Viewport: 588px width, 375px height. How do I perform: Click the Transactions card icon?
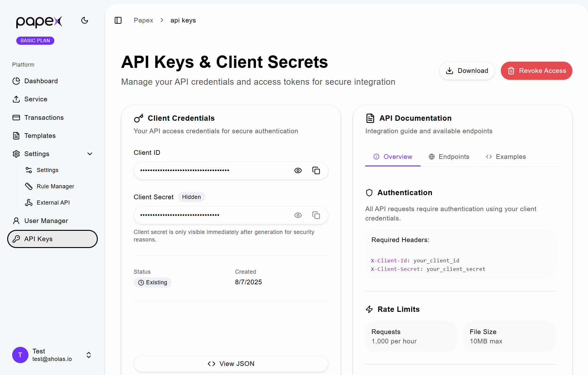point(16,118)
